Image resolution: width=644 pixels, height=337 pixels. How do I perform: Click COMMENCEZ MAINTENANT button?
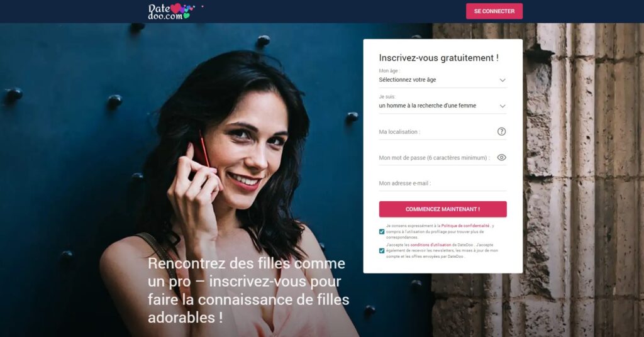point(443,209)
